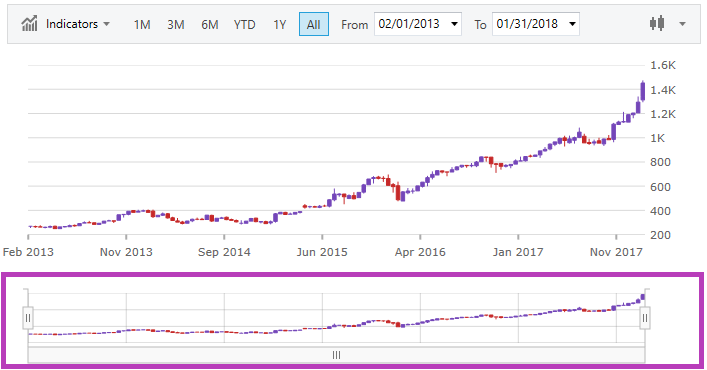
Task: Click the 1K price axis label
Action: (x=657, y=138)
